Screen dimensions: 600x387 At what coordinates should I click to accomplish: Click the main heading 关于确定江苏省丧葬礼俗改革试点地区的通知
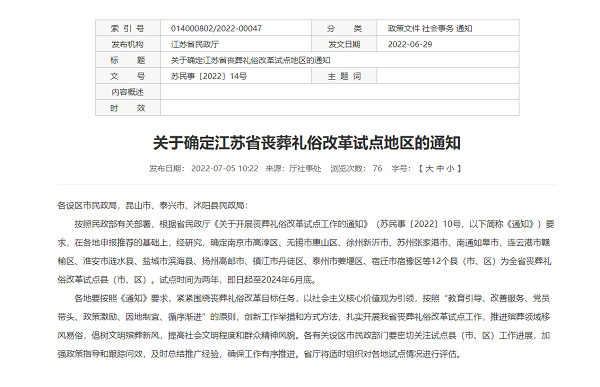[x=307, y=143]
